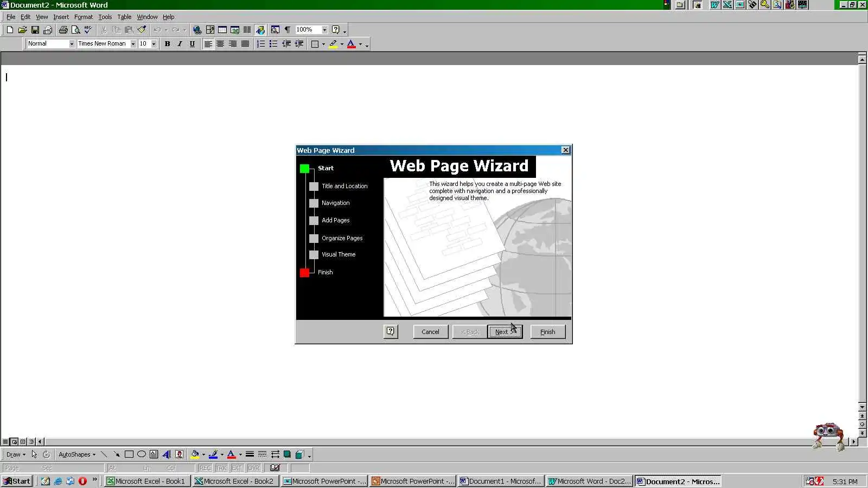Open Print Preview from the toolbar

click(x=75, y=30)
